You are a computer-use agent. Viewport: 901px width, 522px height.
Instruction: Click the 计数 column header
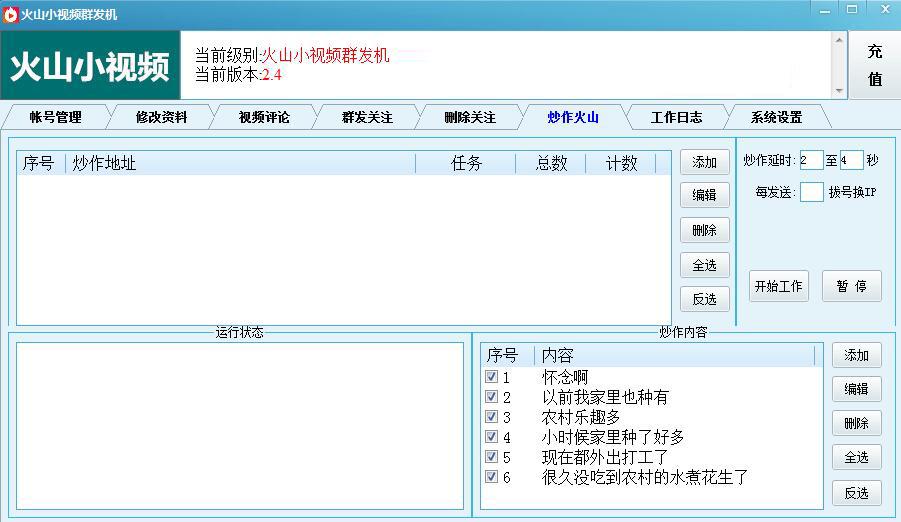[621, 163]
